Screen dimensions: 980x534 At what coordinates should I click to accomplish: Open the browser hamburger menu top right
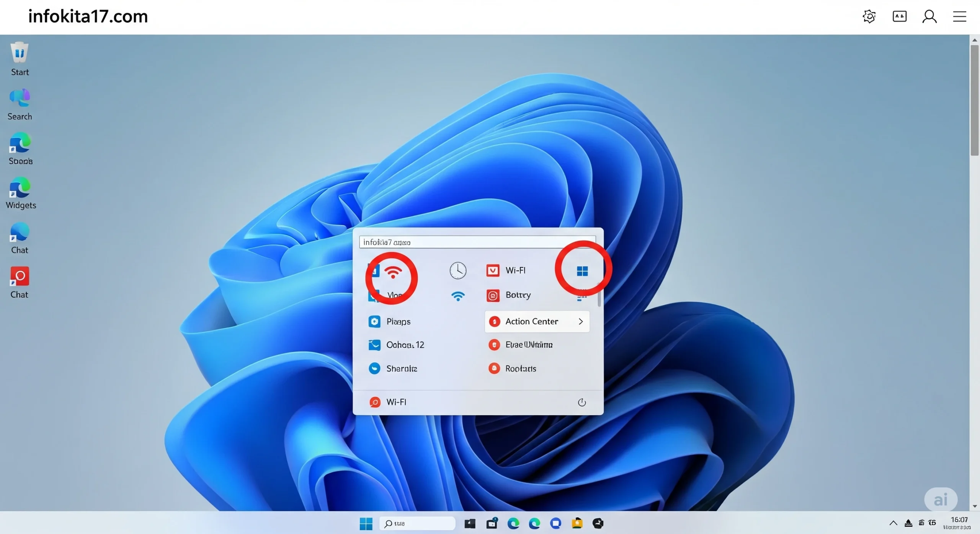click(x=960, y=16)
